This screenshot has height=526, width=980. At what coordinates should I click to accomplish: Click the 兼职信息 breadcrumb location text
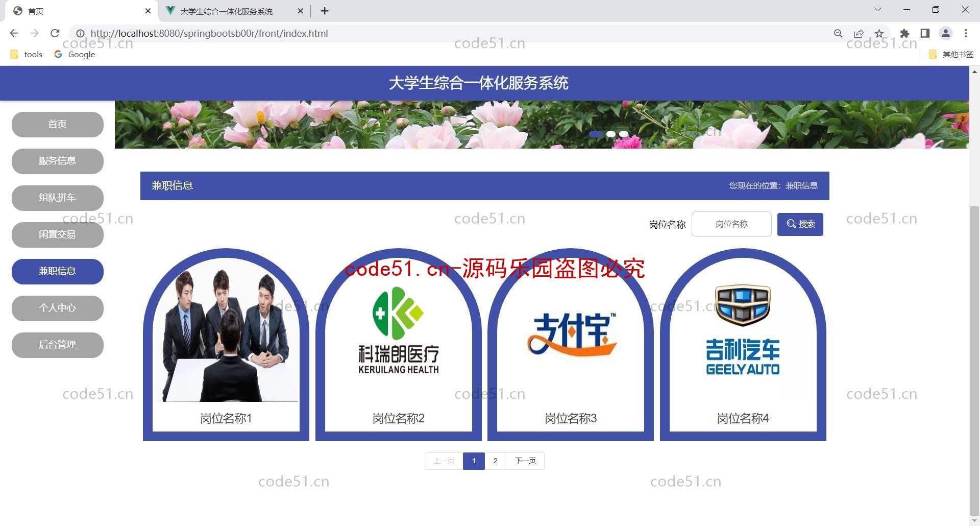point(801,186)
